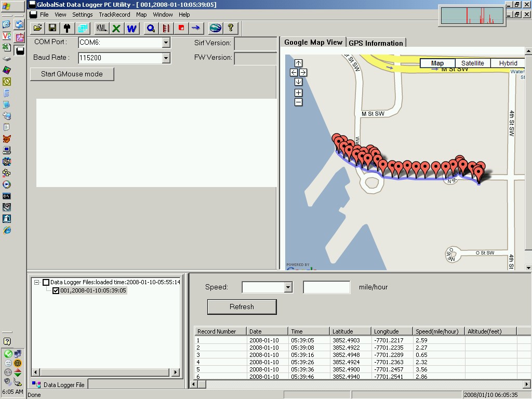This screenshot has height=399, width=532.
Task: Click the red ruler scale toolbar icon
Action: tap(166, 28)
